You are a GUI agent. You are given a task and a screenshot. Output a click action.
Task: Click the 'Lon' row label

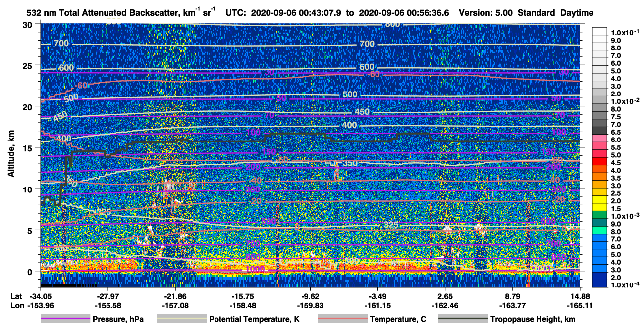(x=16, y=305)
